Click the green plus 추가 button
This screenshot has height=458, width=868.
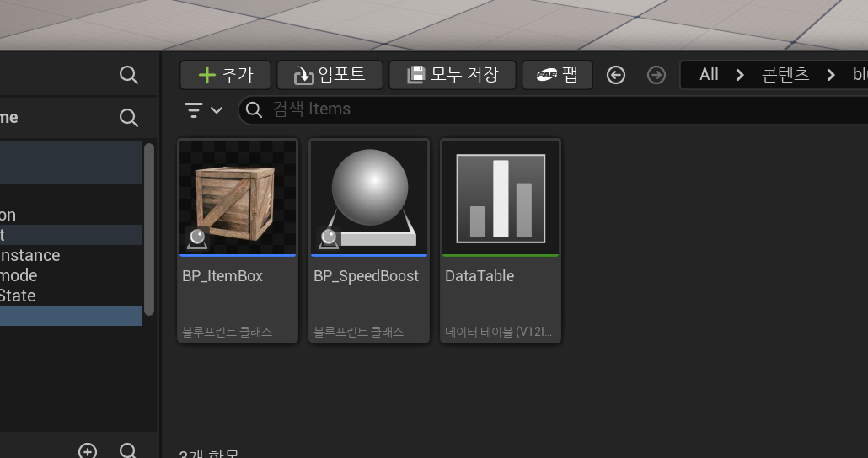225,75
